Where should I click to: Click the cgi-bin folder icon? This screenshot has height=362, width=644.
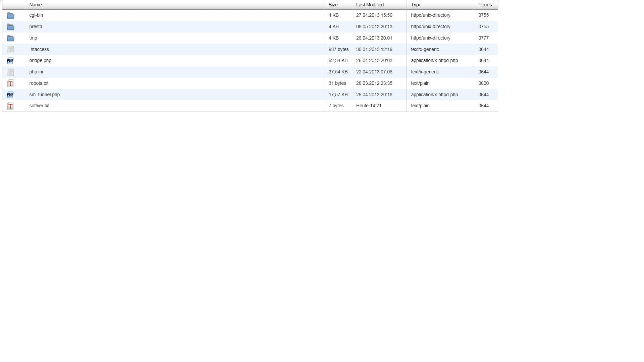click(11, 15)
